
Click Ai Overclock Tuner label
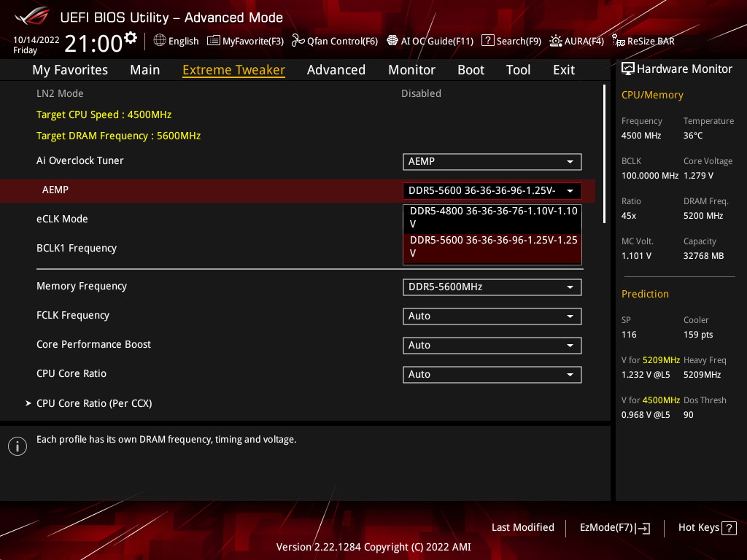(80, 160)
